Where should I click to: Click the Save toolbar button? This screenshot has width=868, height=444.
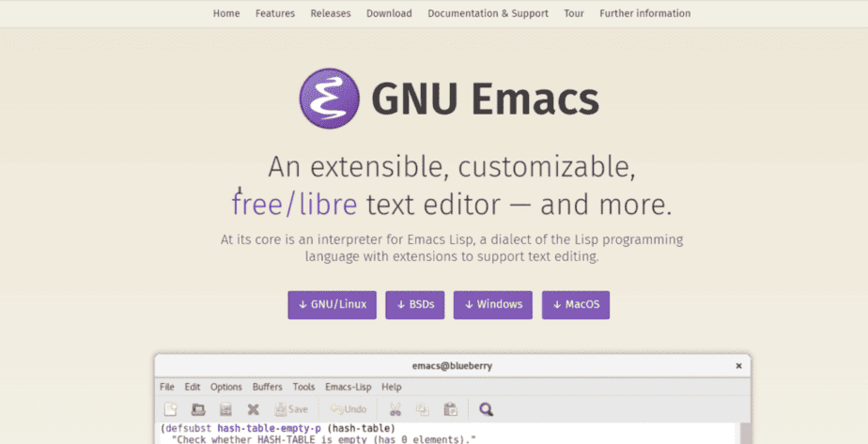pos(291,409)
